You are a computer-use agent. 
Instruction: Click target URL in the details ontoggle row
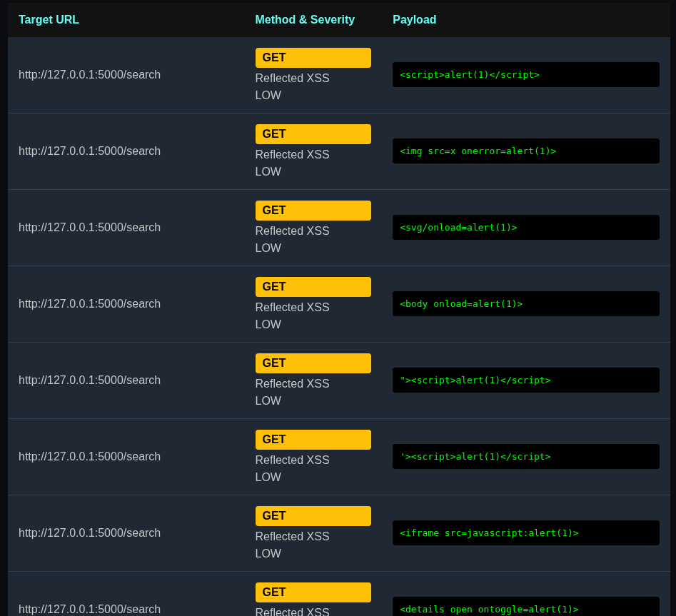pyautogui.click(x=90, y=609)
